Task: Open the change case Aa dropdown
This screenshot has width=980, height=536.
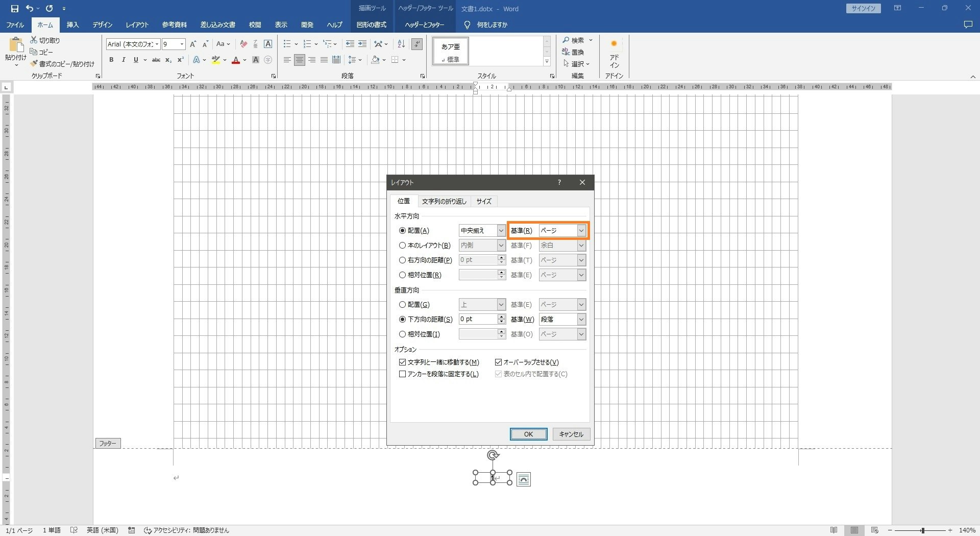Action: [x=223, y=44]
